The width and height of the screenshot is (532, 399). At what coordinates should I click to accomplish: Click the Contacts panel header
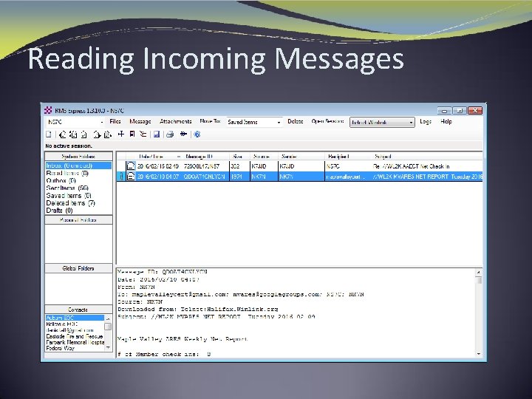click(x=78, y=310)
